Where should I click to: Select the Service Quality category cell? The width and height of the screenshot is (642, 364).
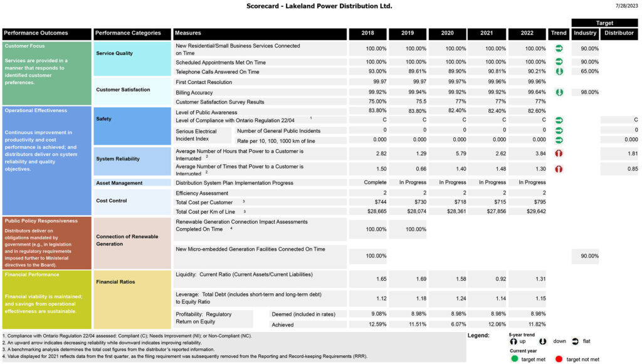pos(132,58)
